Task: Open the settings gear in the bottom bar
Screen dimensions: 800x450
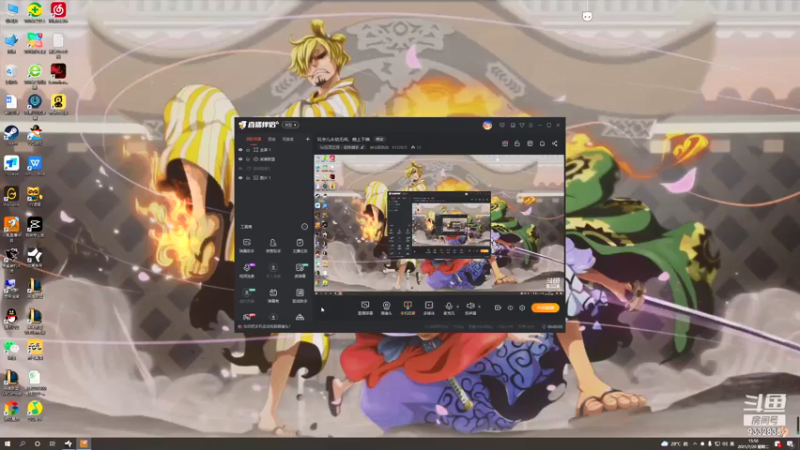Action: pos(522,308)
